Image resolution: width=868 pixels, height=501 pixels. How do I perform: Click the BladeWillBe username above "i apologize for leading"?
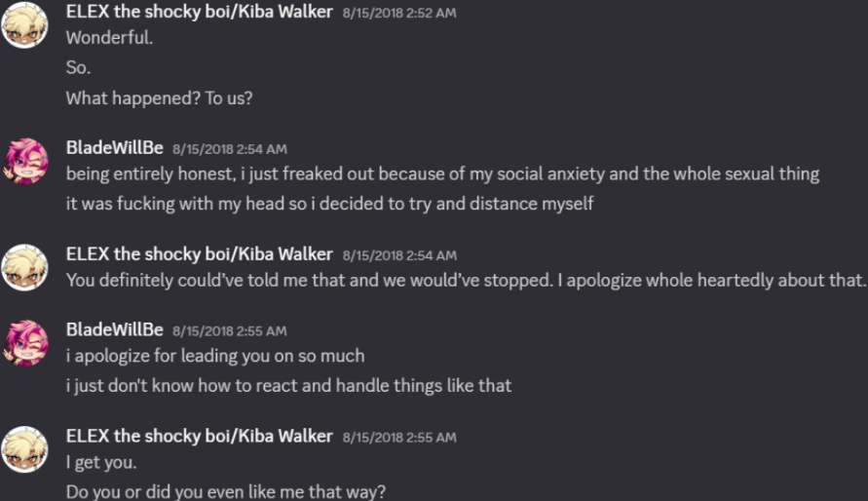coord(114,329)
